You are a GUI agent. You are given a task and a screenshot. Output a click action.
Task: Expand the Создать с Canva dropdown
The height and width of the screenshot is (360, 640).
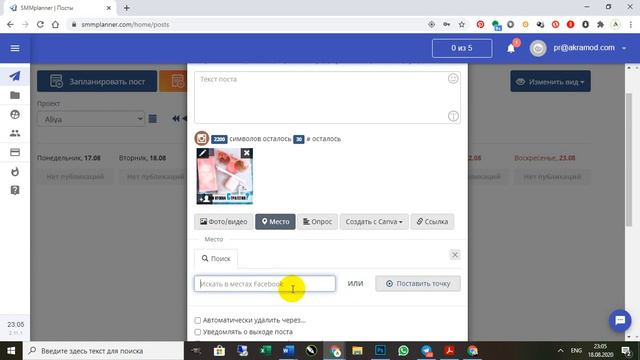(x=374, y=222)
